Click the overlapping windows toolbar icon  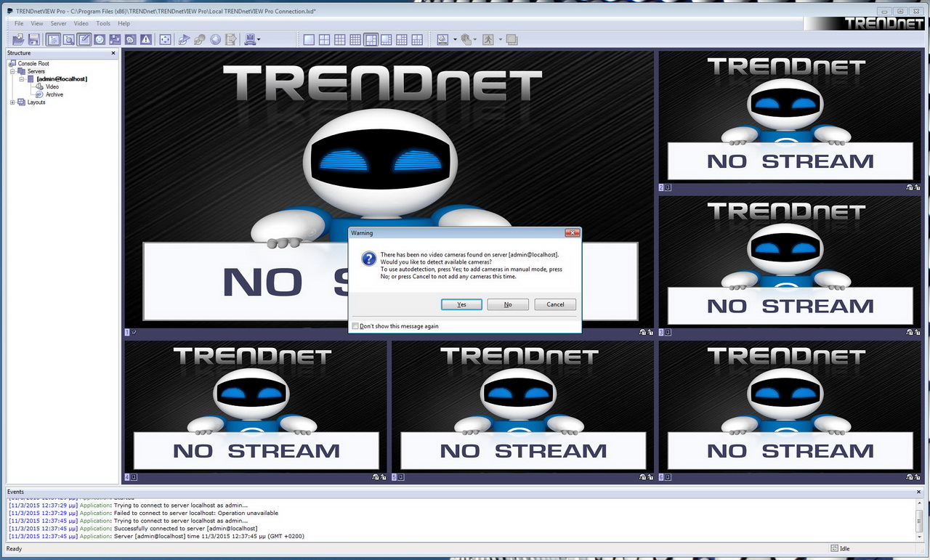(511, 39)
